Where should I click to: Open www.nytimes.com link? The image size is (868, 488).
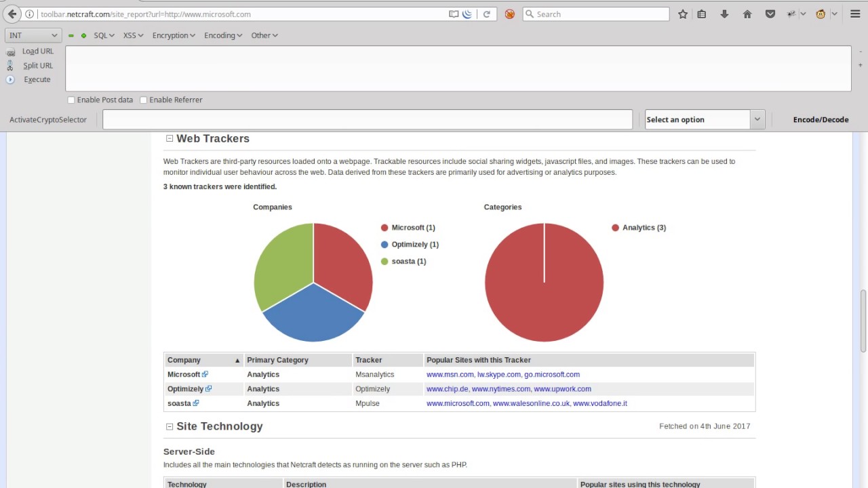click(501, 389)
